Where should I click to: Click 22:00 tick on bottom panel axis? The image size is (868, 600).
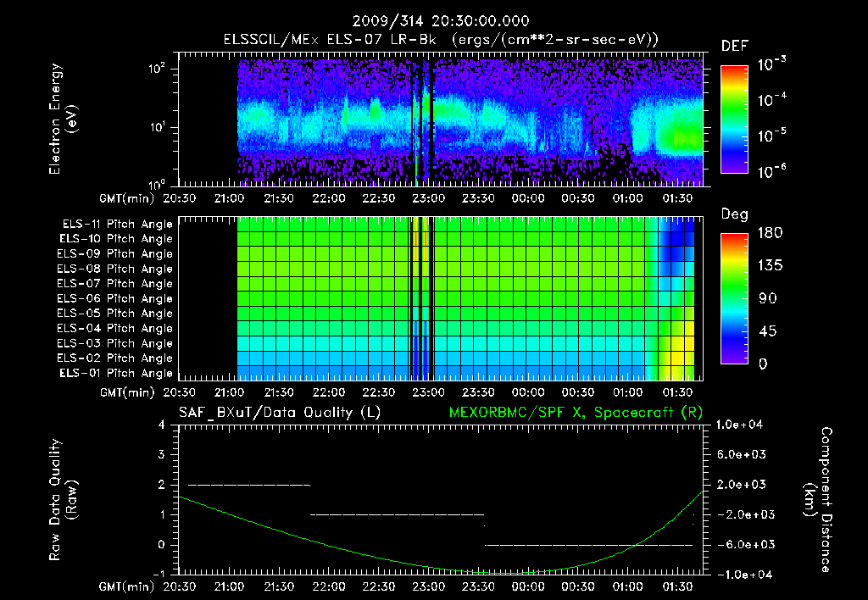tap(329, 586)
